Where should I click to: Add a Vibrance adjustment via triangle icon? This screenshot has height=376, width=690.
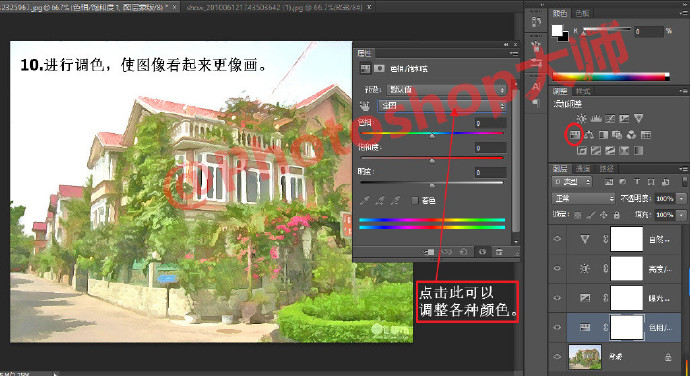tap(639, 118)
